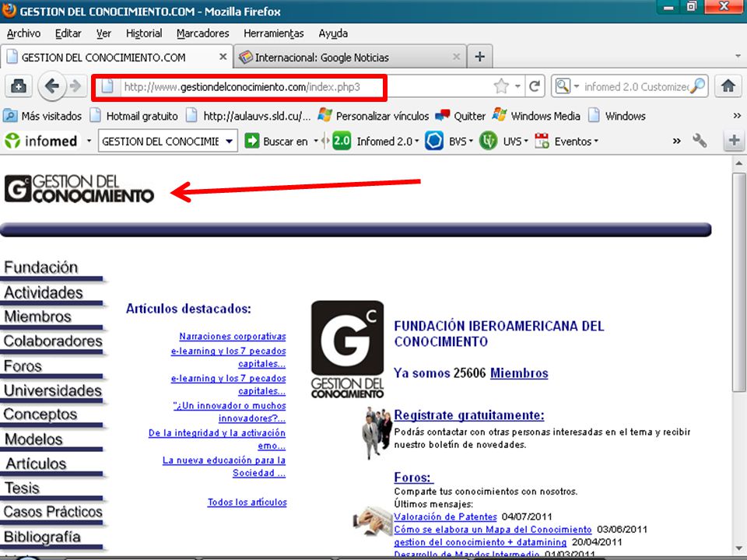Click scrollbar up arrow
This screenshot has height=560, width=747.
[x=739, y=163]
